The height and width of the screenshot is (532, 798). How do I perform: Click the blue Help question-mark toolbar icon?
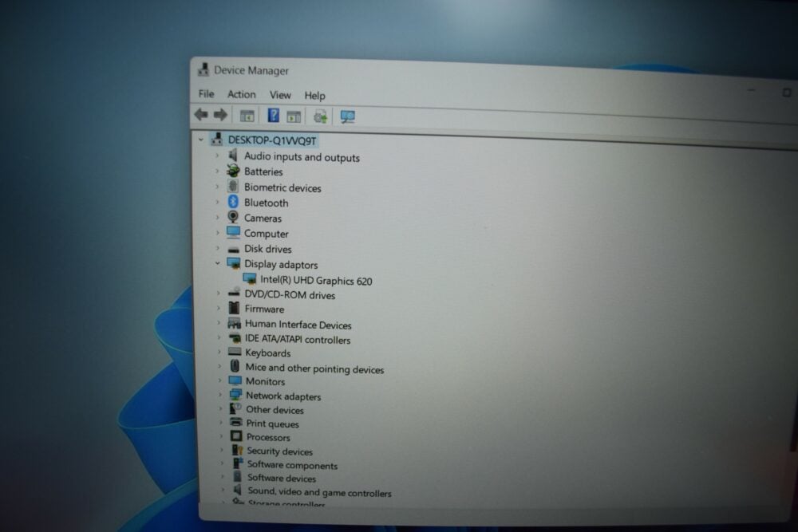273,116
